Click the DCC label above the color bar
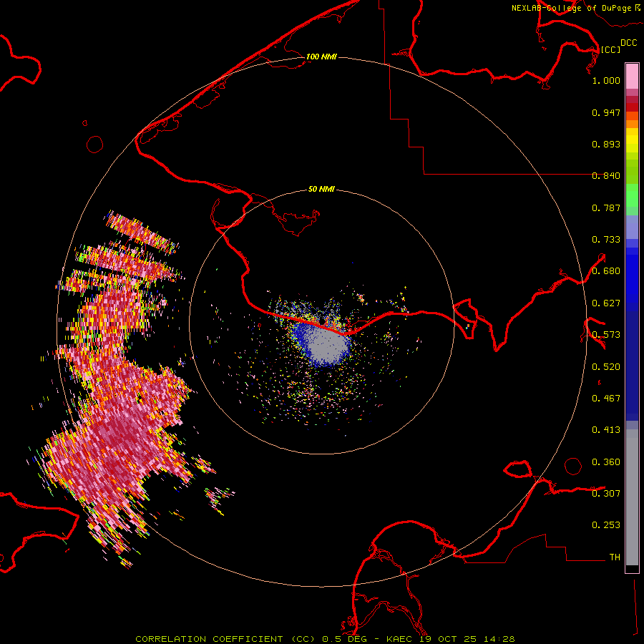The image size is (644, 644). [x=628, y=43]
